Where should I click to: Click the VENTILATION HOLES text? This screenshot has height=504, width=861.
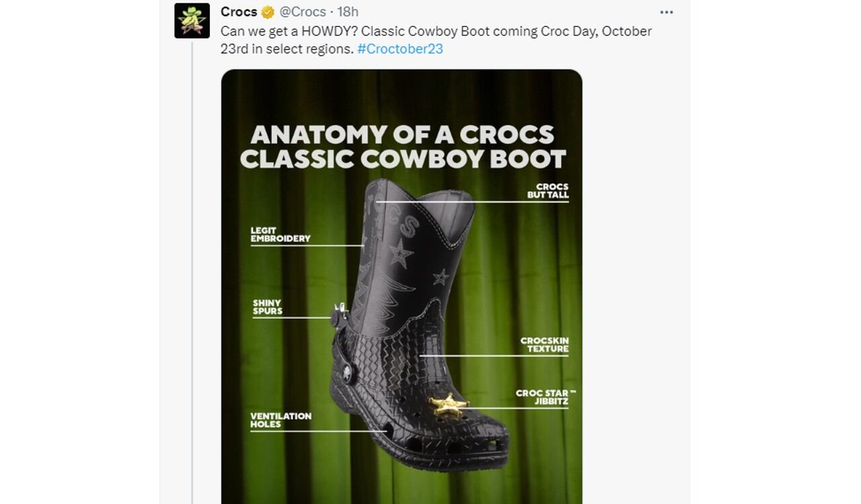pyautogui.click(x=283, y=420)
